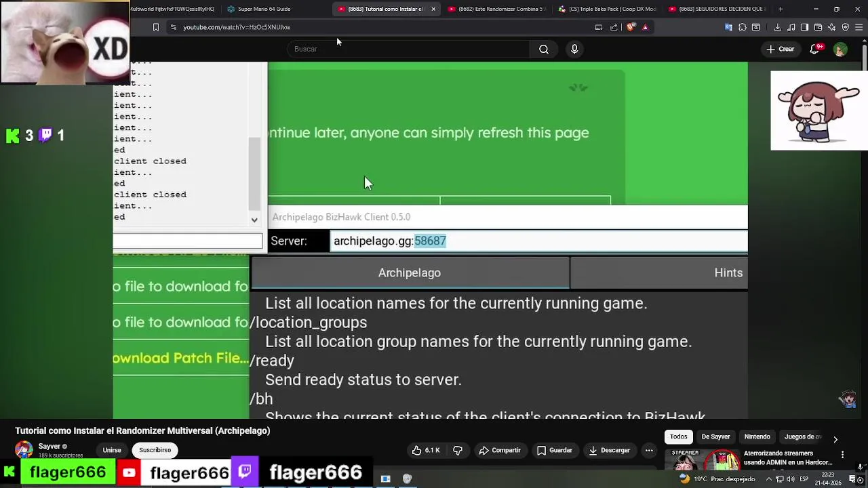Click the Crear button
This screenshot has width=868, height=488.
780,49
